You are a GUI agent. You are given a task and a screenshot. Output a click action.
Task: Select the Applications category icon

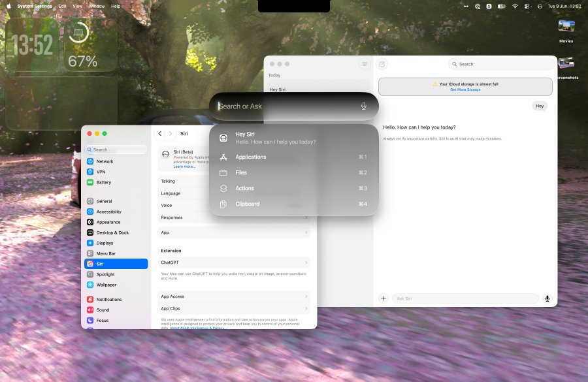click(x=223, y=157)
